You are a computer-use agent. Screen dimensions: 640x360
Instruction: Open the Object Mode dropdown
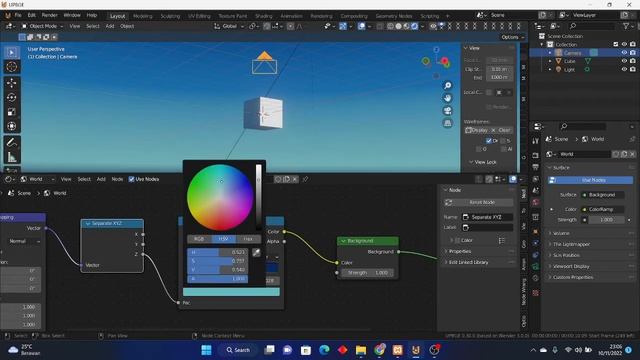tap(42, 26)
